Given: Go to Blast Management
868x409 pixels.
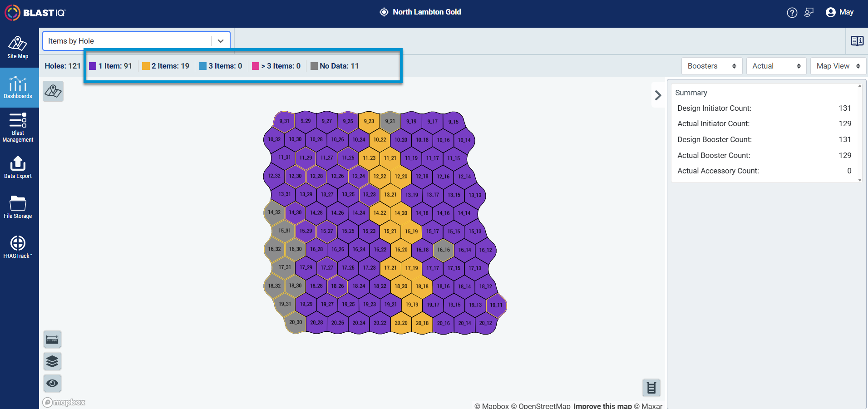Looking at the screenshot, I should click(18, 128).
